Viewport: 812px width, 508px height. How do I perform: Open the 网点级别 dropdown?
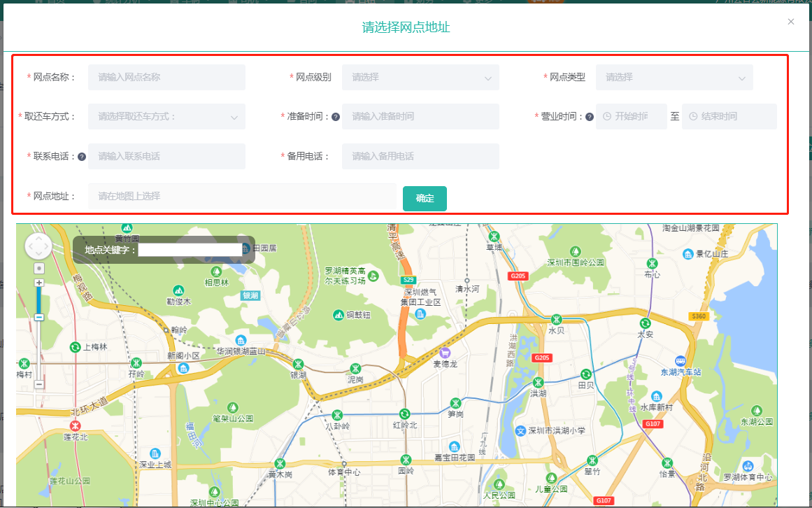[420, 78]
